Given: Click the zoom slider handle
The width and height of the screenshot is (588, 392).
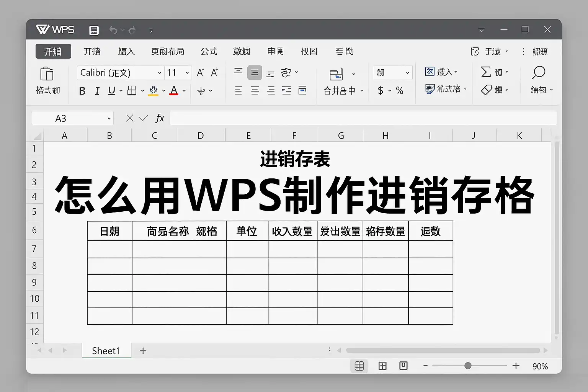Looking at the screenshot, I should point(468,366).
